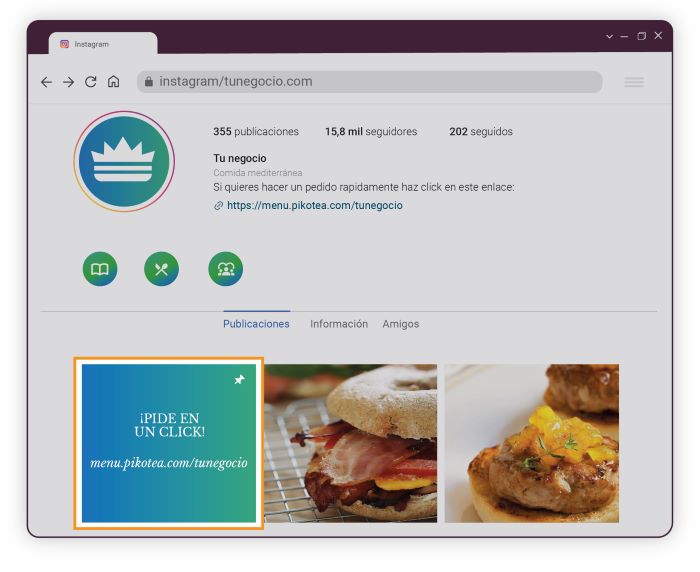Switch to the Publicaciones tab

point(256,324)
